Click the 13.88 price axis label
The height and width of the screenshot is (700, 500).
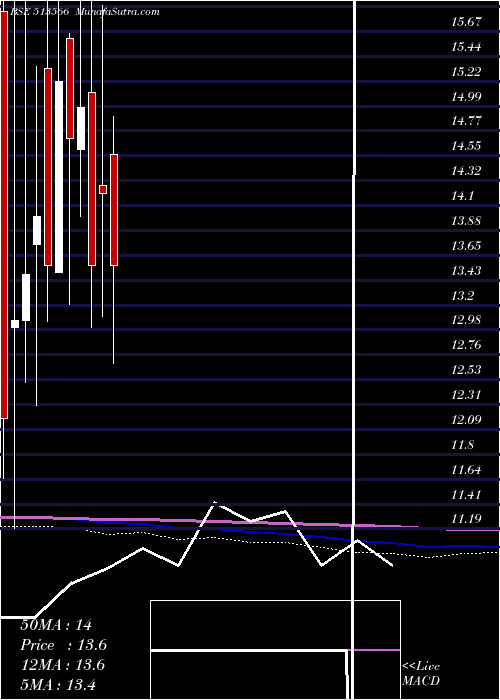467,221
